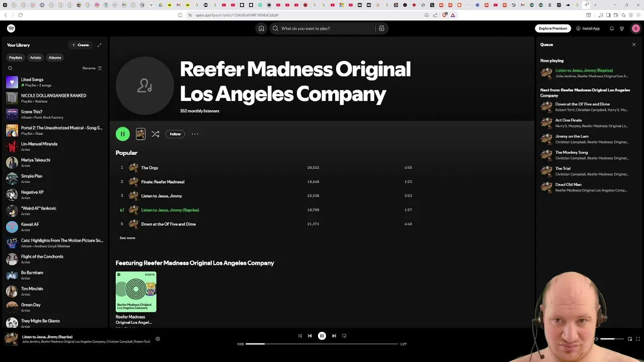Search within Your Library icon
This screenshot has height=362, width=644.
tap(10, 68)
